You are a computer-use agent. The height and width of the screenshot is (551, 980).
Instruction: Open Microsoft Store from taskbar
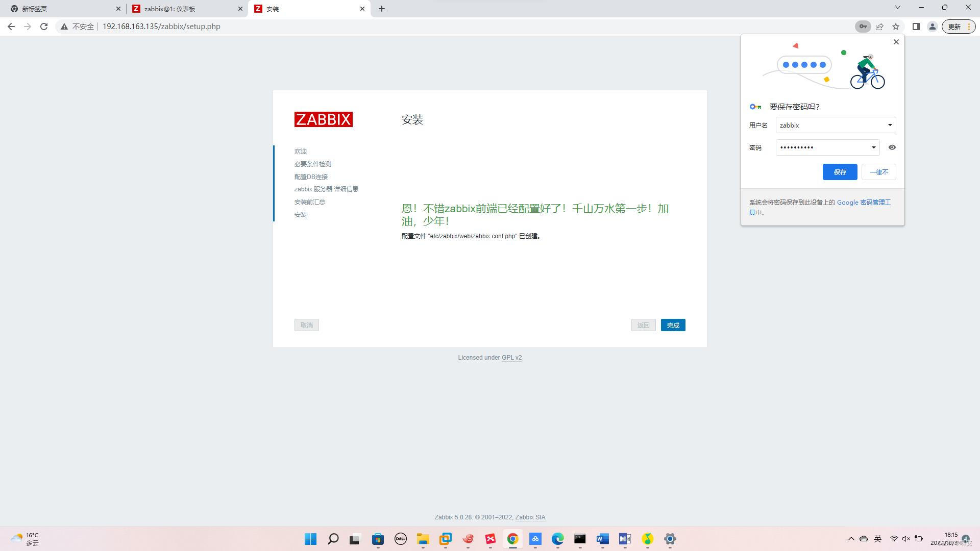coord(378,539)
